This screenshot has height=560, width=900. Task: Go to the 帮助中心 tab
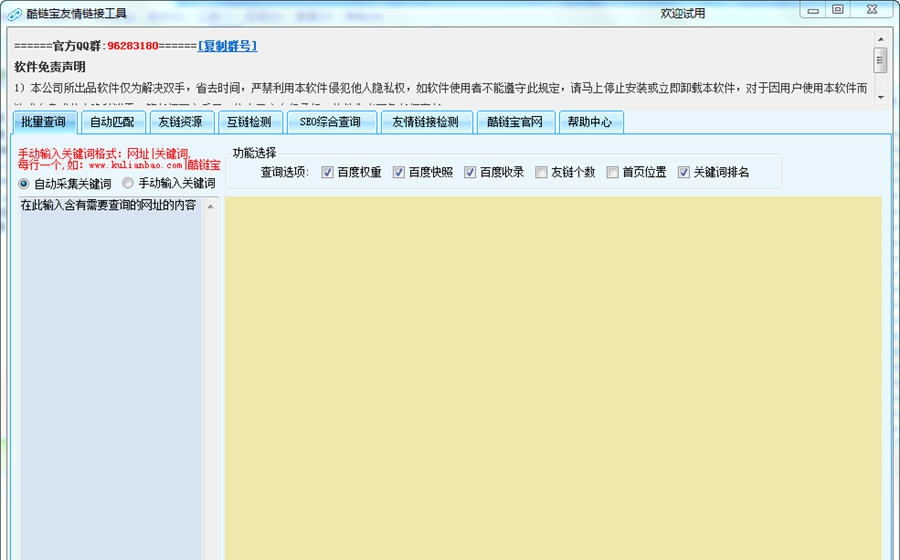pos(590,122)
